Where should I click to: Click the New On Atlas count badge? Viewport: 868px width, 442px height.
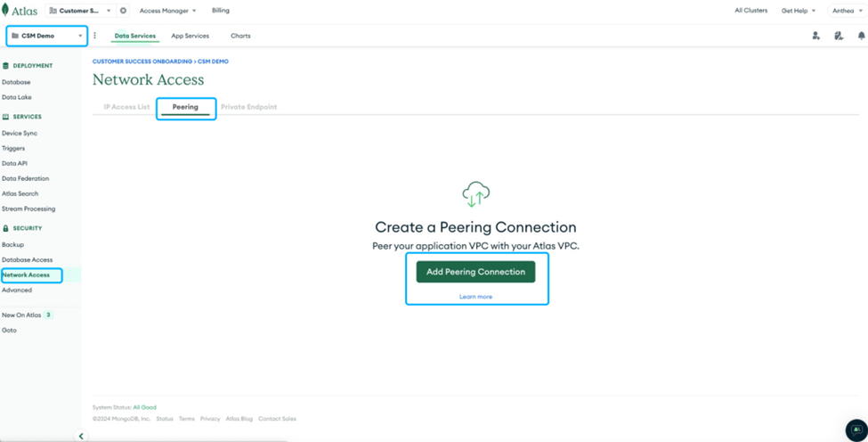tap(49, 315)
